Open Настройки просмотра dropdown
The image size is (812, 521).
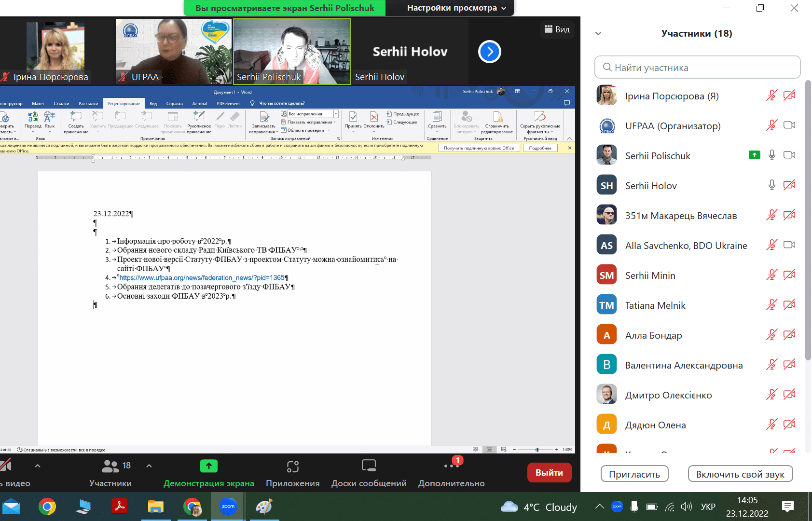coord(456,8)
